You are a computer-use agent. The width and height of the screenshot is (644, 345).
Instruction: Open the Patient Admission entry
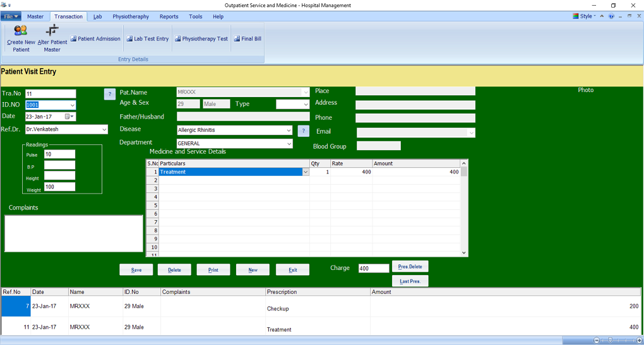pyautogui.click(x=95, y=39)
